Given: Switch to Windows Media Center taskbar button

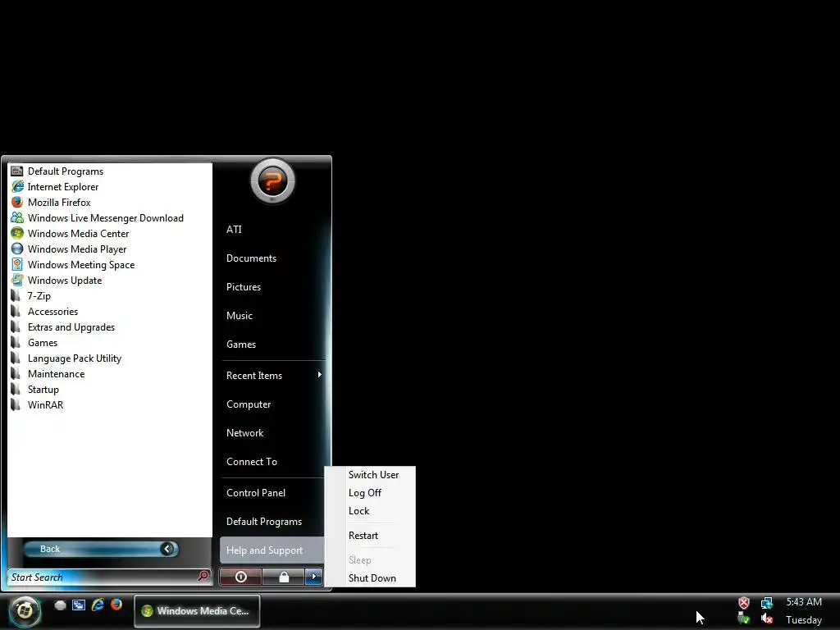Looking at the screenshot, I should pyautogui.click(x=197, y=610).
